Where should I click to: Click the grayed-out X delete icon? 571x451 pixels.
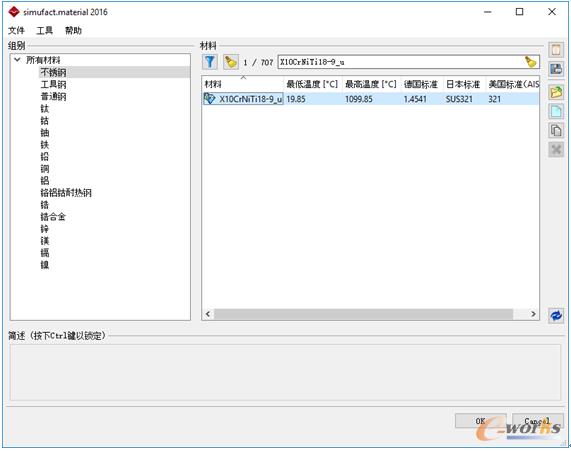[556, 149]
